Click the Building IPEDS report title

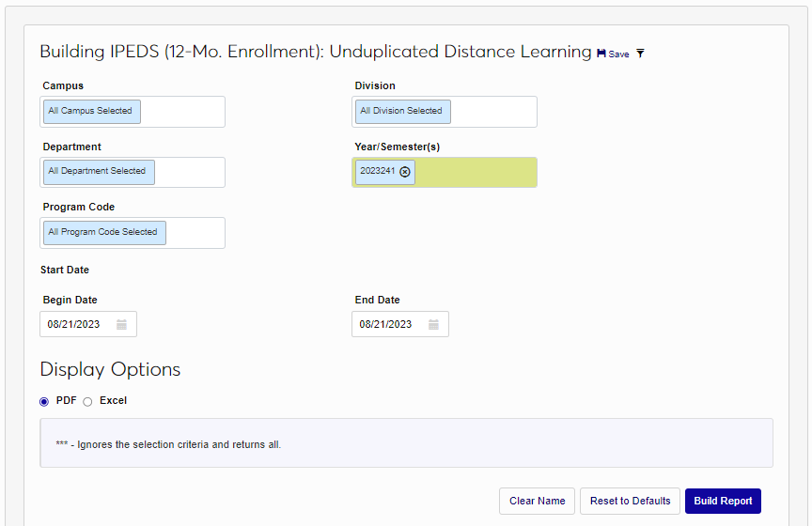316,52
